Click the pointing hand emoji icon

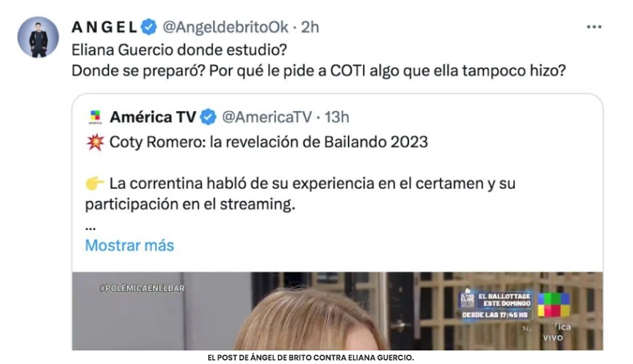(x=95, y=184)
